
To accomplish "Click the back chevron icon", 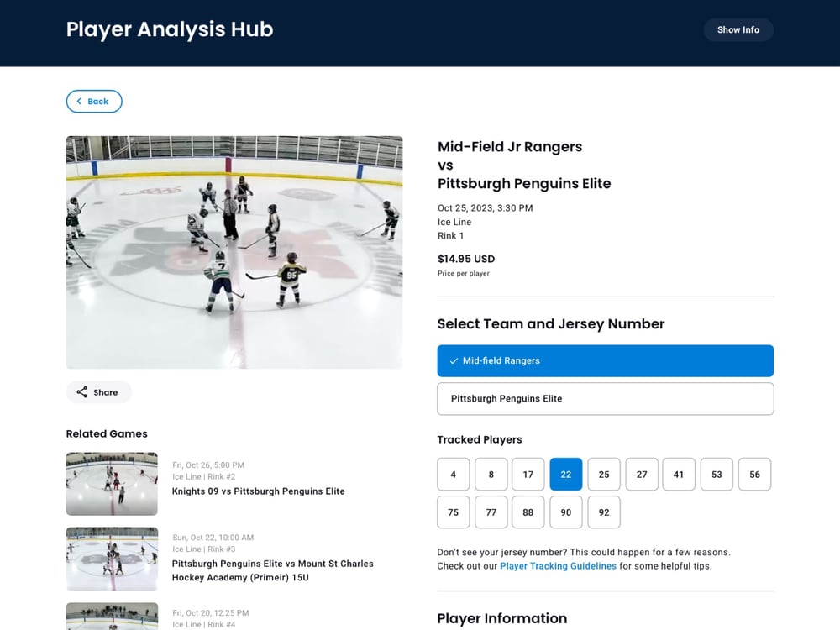I will pos(79,102).
